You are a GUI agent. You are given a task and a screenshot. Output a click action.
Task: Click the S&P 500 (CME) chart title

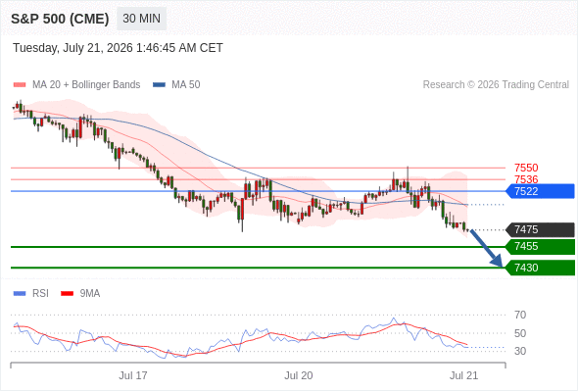coord(60,19)
